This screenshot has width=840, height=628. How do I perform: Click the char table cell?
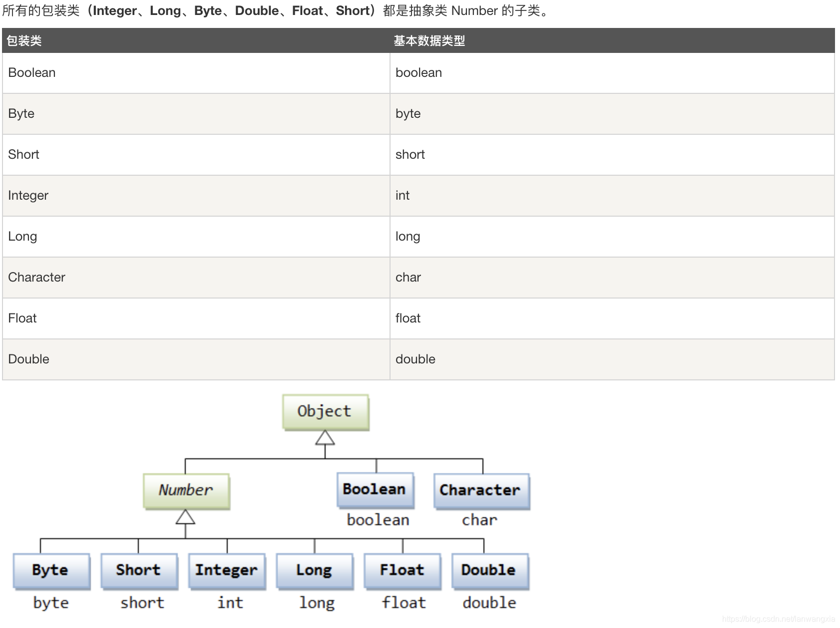[x=612, y=278]
